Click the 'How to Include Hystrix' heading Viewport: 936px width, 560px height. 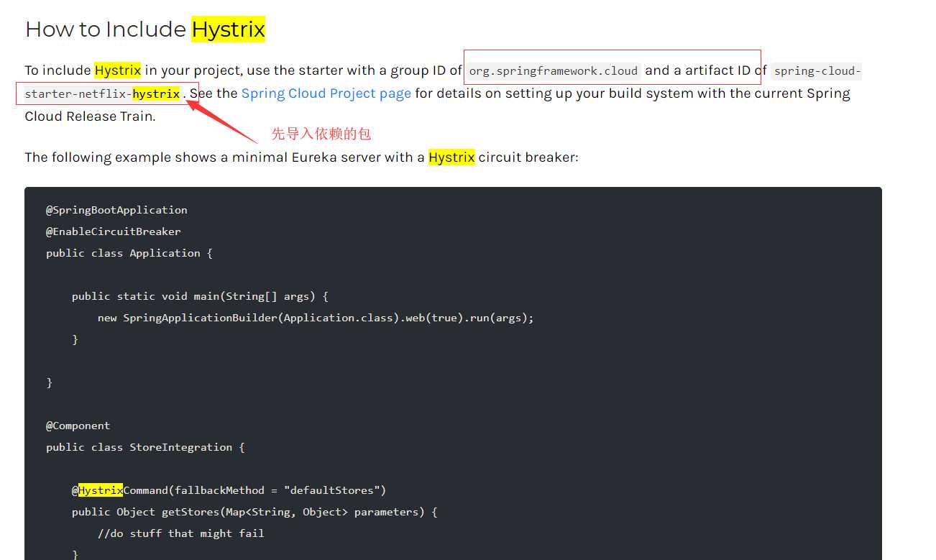click(145, 29)
